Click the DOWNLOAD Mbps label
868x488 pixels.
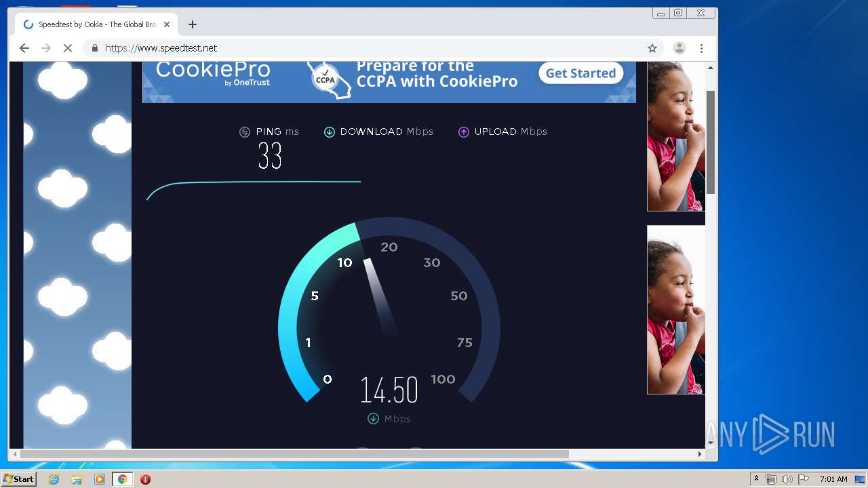click(387, 131)
